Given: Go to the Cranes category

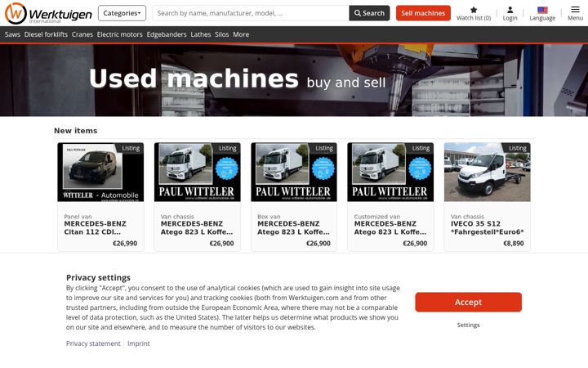Looking at the screenshot, I should [82, 34].
